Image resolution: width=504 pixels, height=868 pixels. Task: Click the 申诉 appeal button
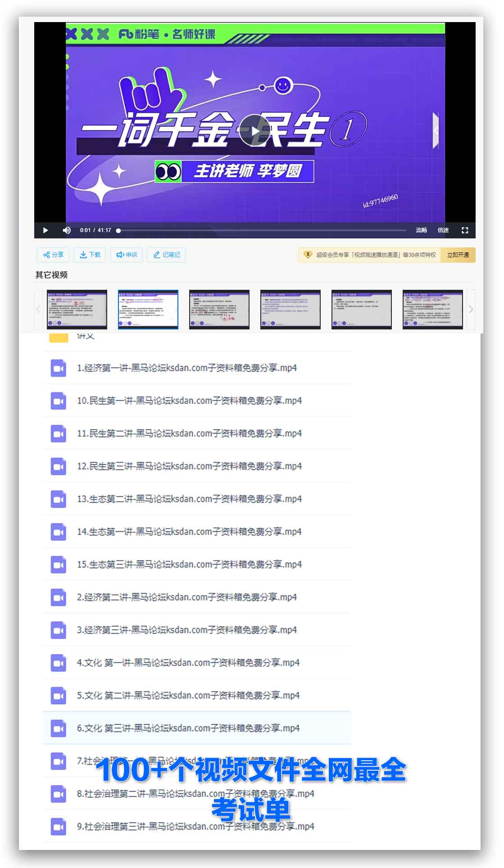point(127,255)
